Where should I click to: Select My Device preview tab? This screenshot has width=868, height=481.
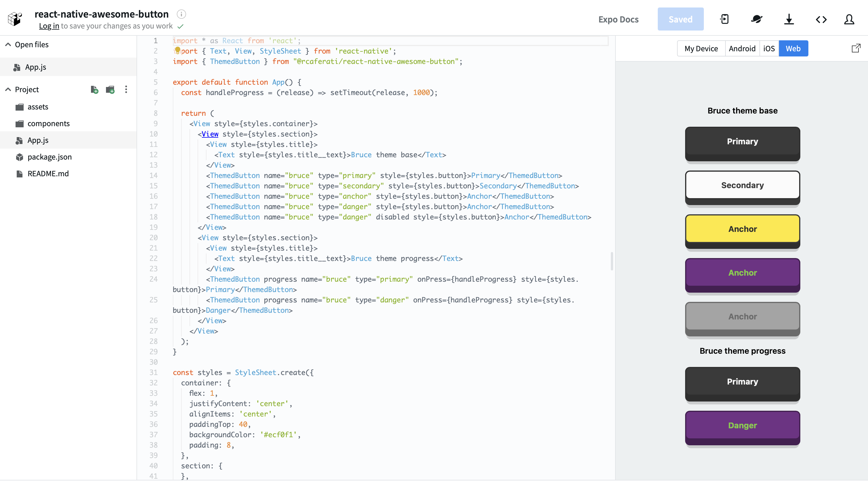(701, 49)
